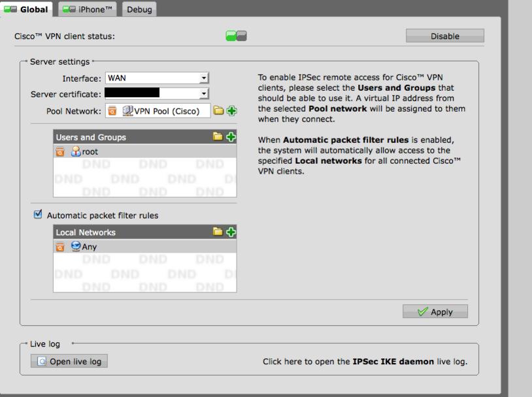The image size is (532, 397).
Task: Open the iPhone tab
Action: point(88,9)
